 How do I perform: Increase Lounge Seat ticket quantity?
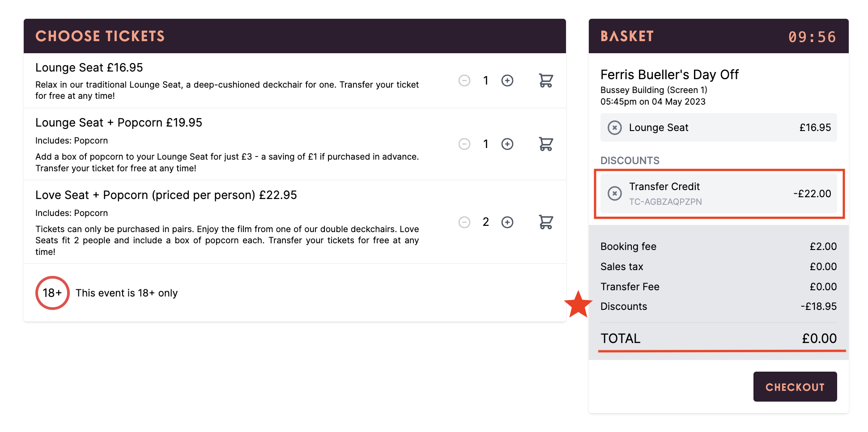coord(507,80)
